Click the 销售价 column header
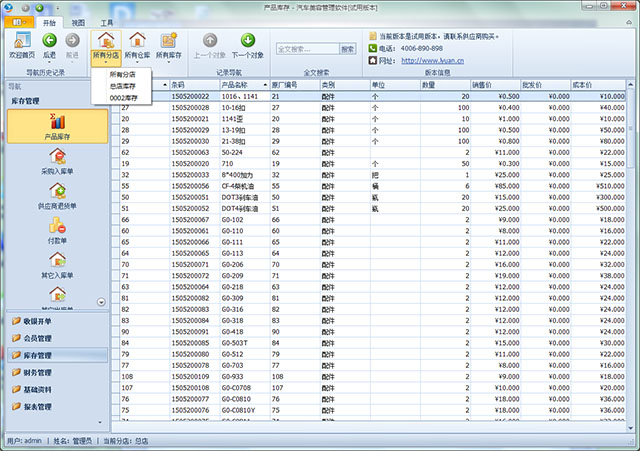Image resolution: width=640 pixels, height=451 pixels. [x=496, y=85]
